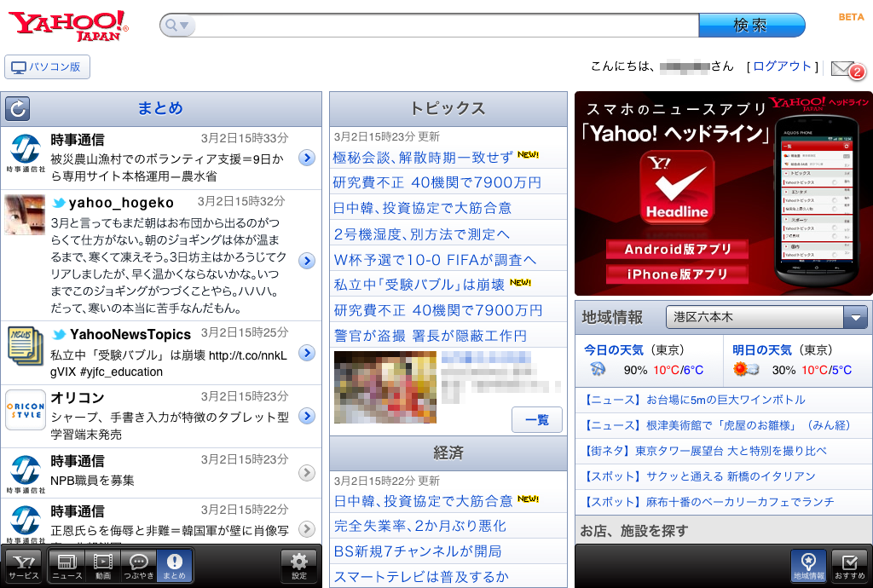Open スマートテレビは普及するか headline
The height and width of the screenshot is (588, 873).
coord(421,577)
